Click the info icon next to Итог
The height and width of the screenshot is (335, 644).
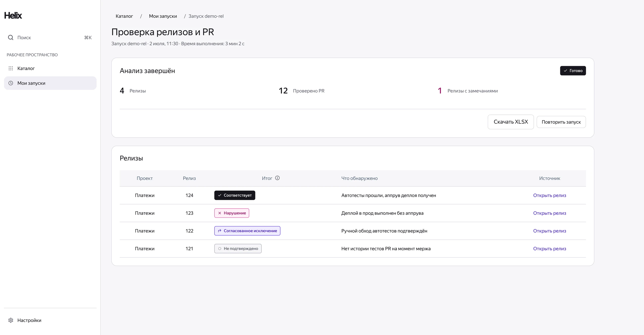[277, 178]
